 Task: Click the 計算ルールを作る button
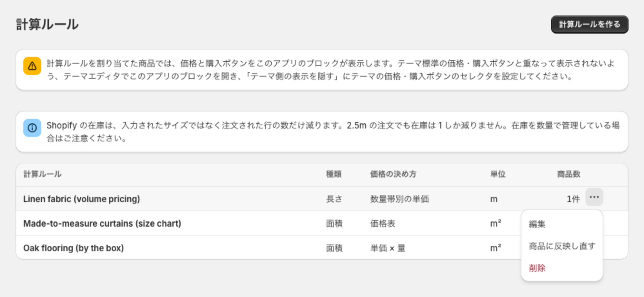[x=589, y=25]
